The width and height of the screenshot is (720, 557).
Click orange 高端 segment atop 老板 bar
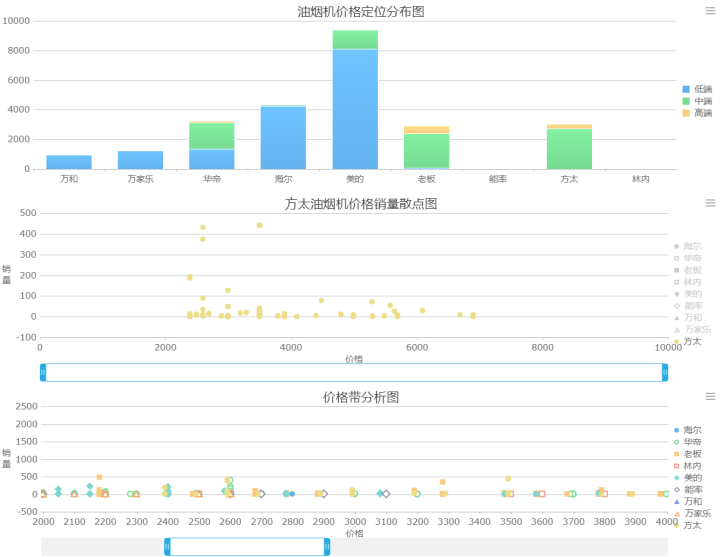[427, 130]
